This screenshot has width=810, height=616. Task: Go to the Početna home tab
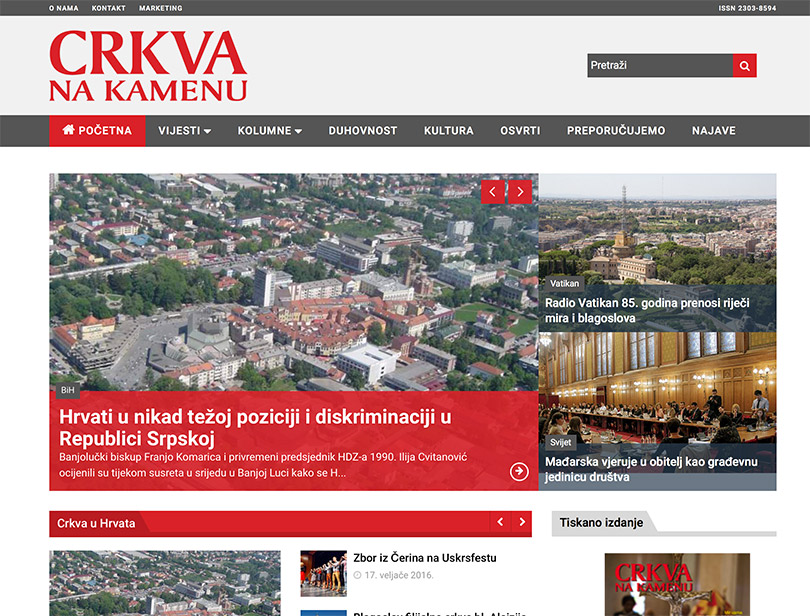(97, 131)
